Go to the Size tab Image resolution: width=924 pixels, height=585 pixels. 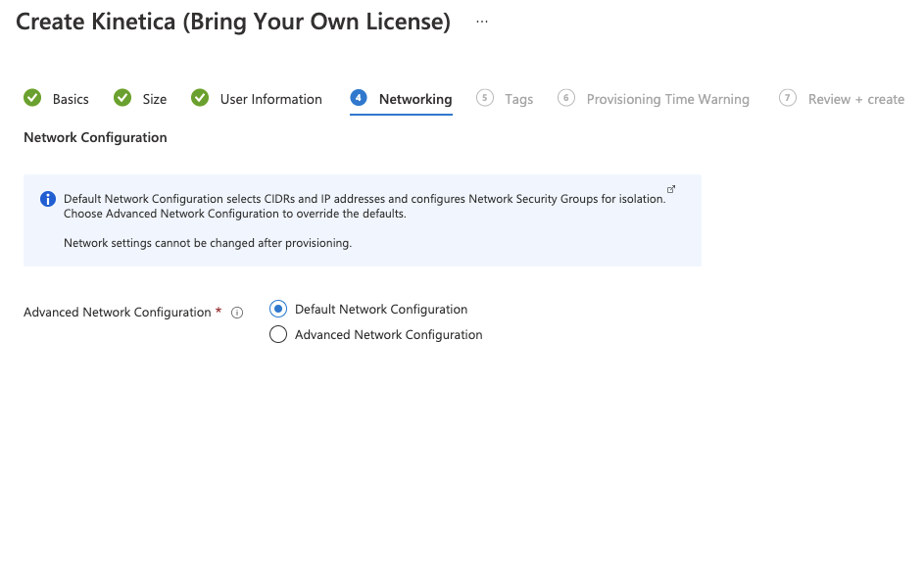[155, 99]
